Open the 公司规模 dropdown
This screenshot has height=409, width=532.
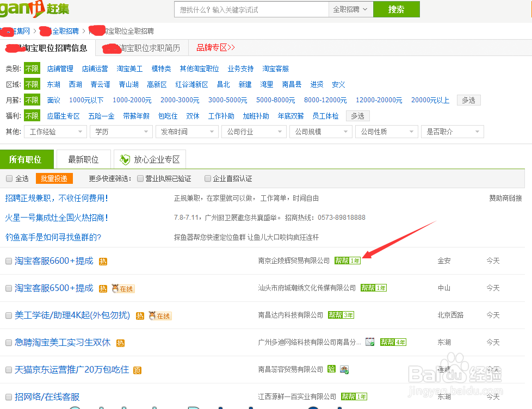coord(320,132)
